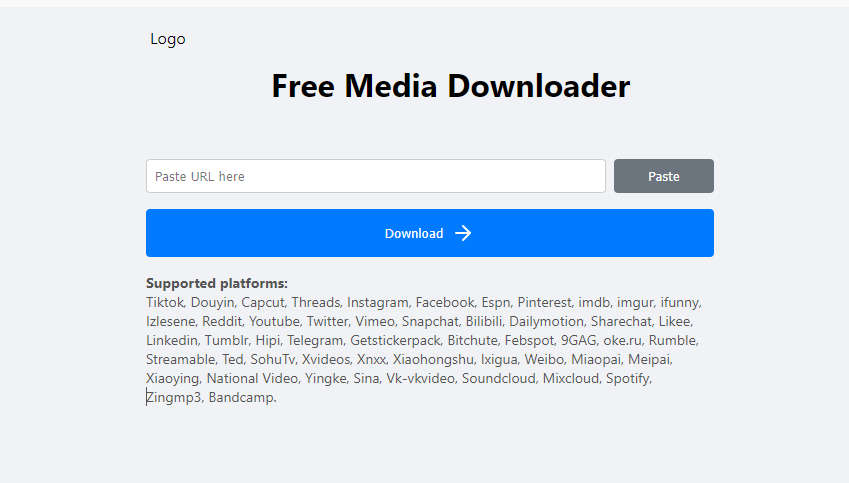
Task: Click the gray Paste button
Action: (663, 176)
